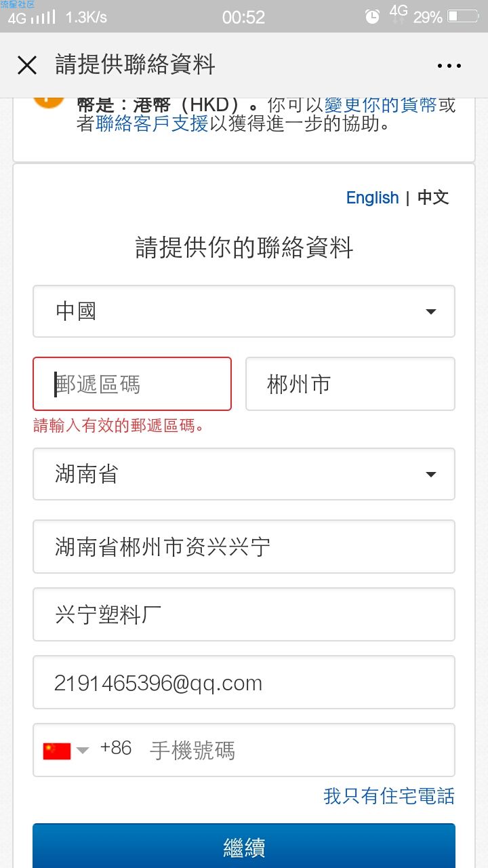Tap the X close icon in header
Viewport: 488px width, 868px height.
click(x=27, y=65)
